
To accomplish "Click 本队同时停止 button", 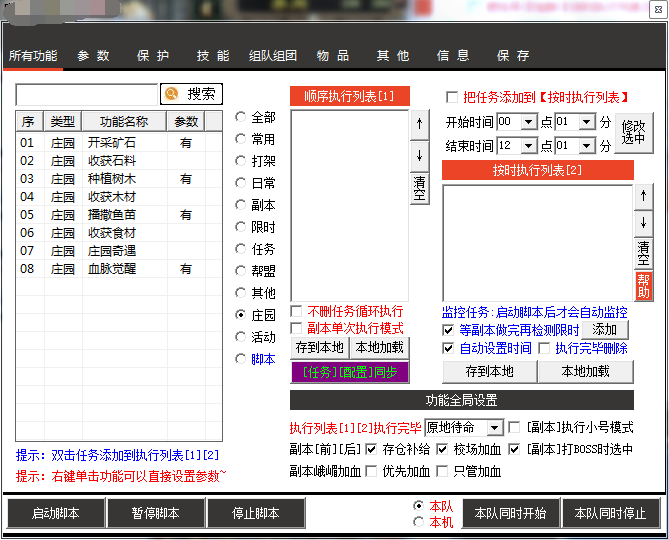I will tap(610, 513).
